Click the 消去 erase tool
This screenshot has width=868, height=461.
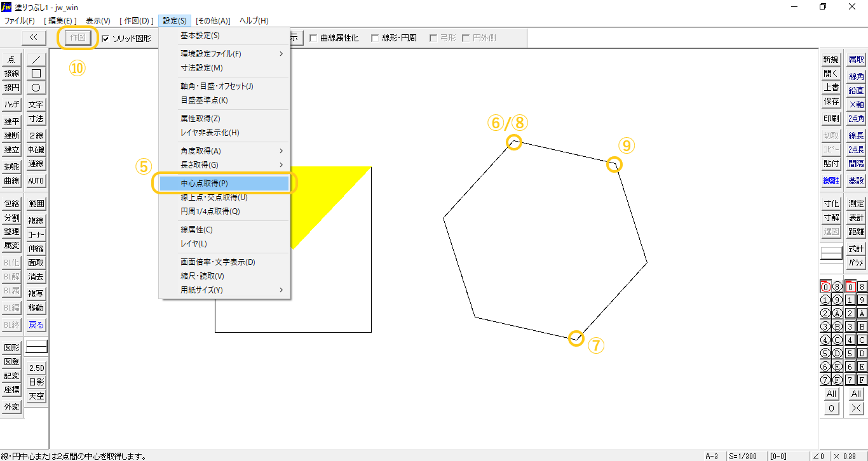pos(36,277)
